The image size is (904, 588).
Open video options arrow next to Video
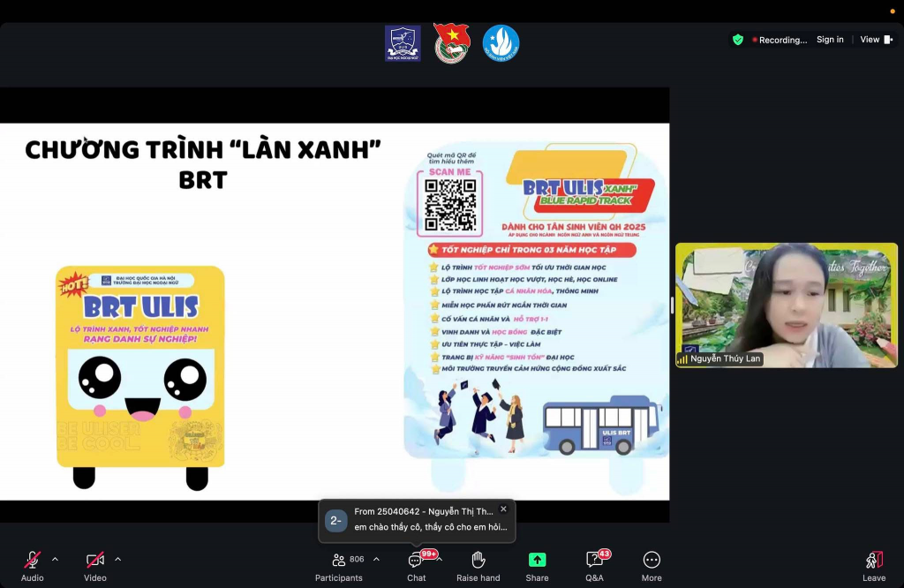click(117, 559)
